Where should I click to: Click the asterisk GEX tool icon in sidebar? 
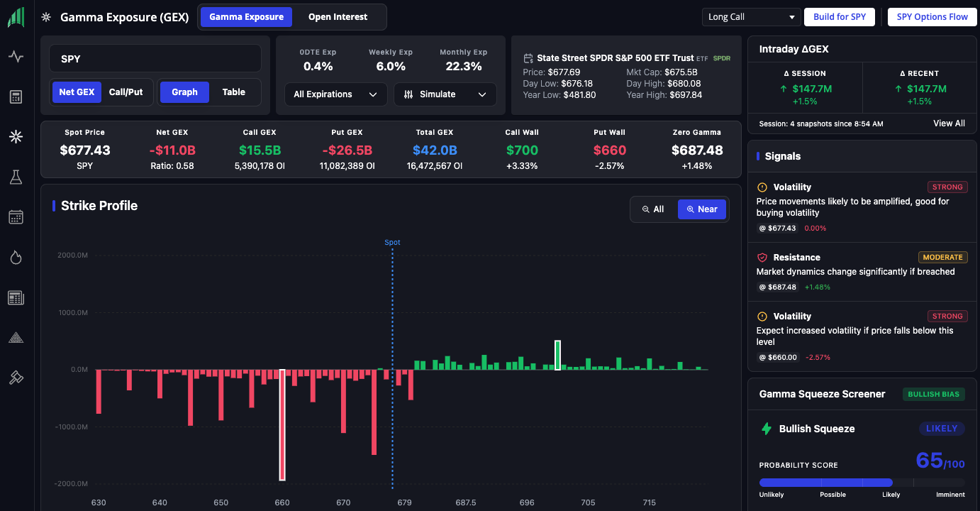pyautogui.click(x=16, y=136)
